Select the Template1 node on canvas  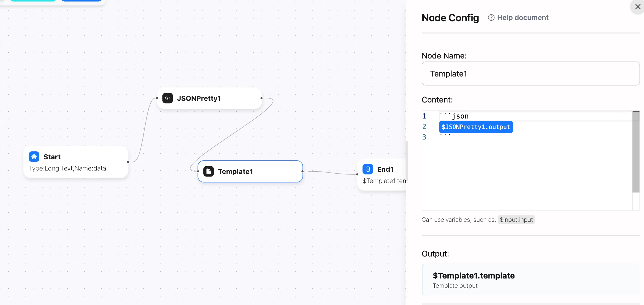(250, 171)
